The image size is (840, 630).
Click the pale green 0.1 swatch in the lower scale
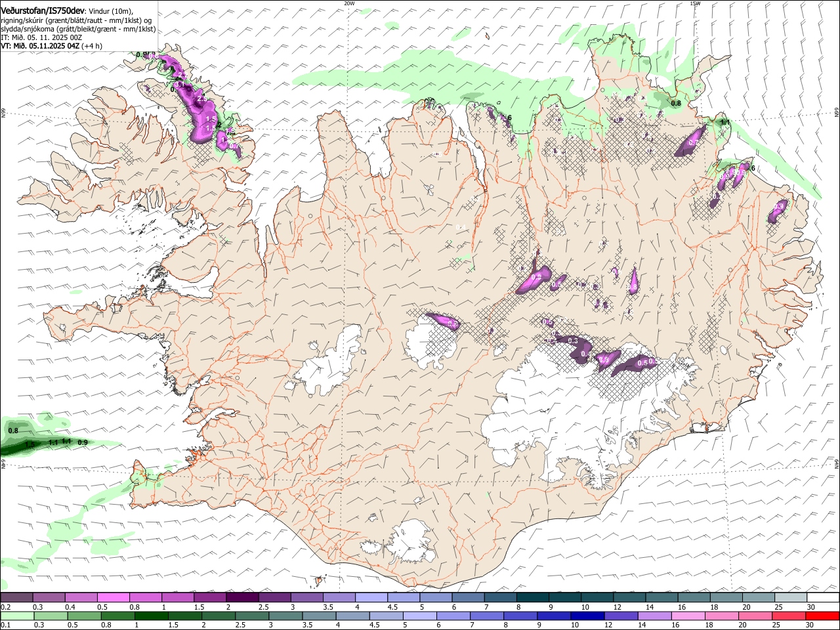16,616
